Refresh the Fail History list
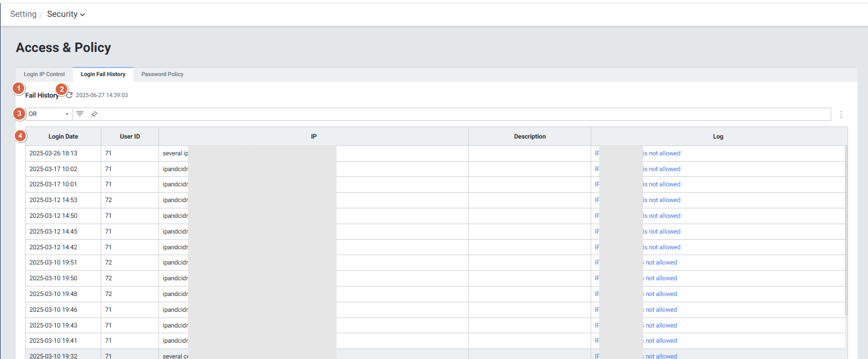 69,95
